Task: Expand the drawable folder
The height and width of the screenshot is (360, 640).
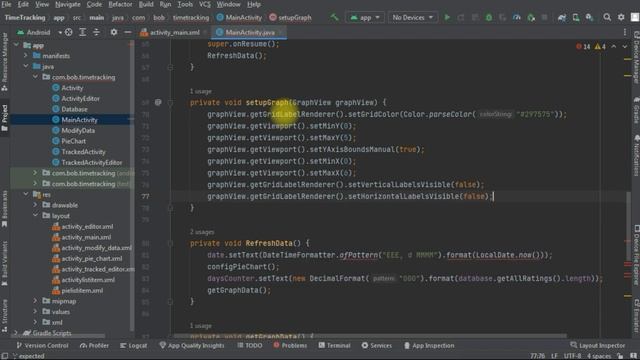Action: coord(35,205)
